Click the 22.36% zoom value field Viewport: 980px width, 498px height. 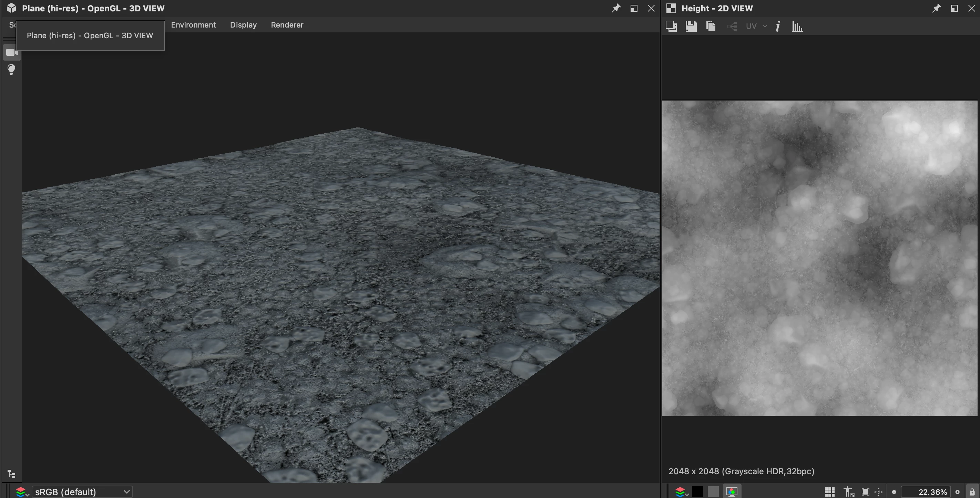pyautogui.click(x=926, y=491)
